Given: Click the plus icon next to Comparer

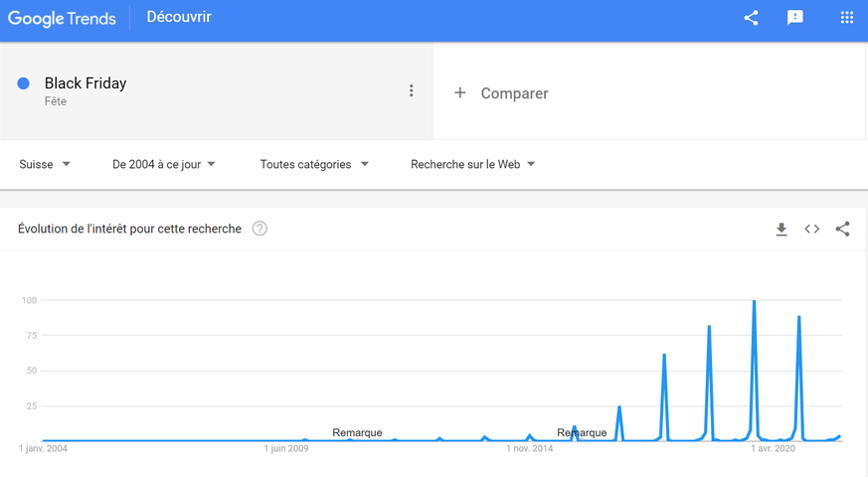Looking at the screenshot, I should click(x=460, y=92).
